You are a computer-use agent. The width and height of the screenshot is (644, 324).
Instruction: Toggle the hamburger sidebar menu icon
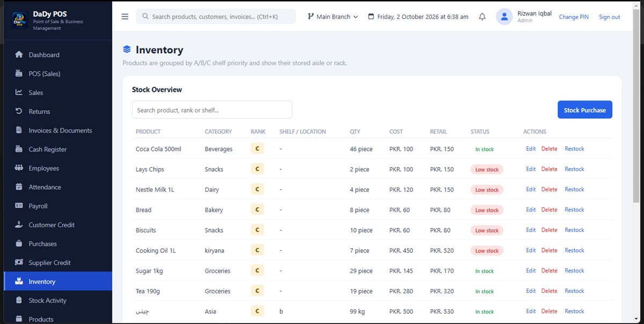click(125, 17)
